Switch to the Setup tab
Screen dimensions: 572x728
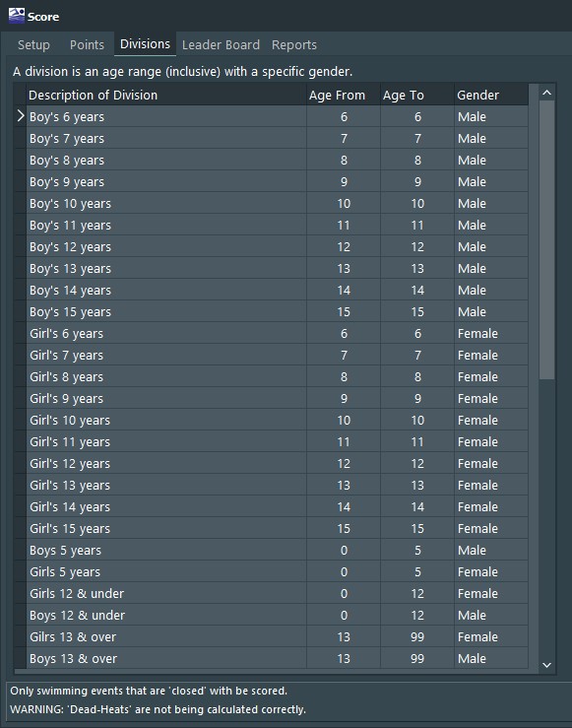33,45
